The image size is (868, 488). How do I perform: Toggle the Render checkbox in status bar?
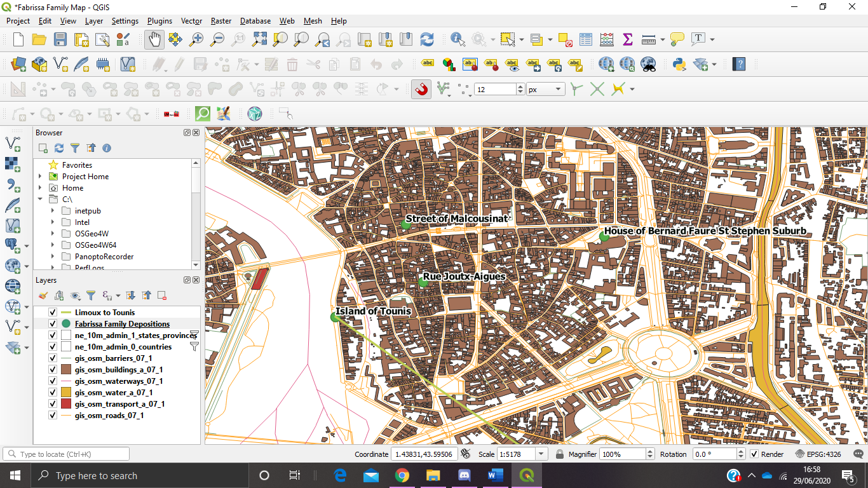coord(754,454)
